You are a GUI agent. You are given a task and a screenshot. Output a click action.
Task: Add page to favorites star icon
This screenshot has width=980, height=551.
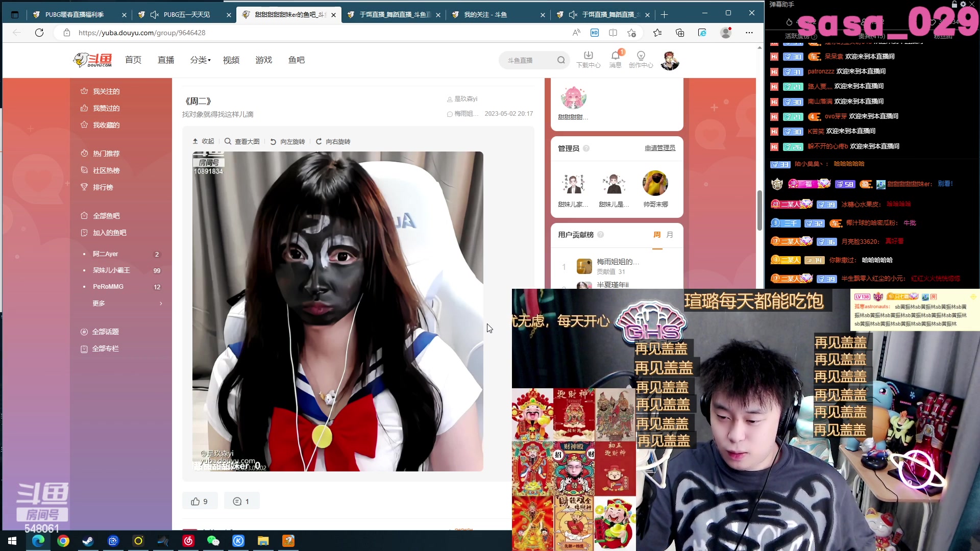pyautogui.click(x=631, y=33)
